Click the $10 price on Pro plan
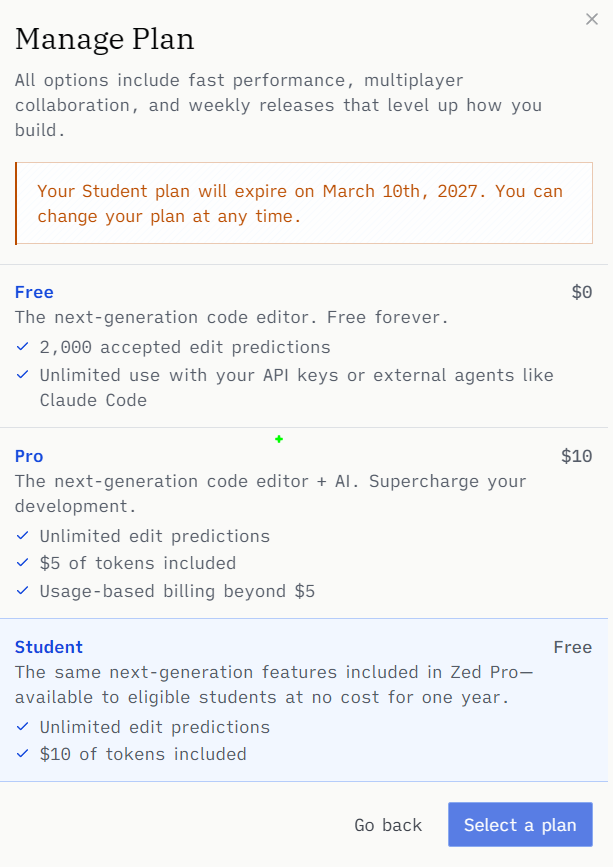The height and width of the screenshot is (867, 613). click(x=577, y=456)
